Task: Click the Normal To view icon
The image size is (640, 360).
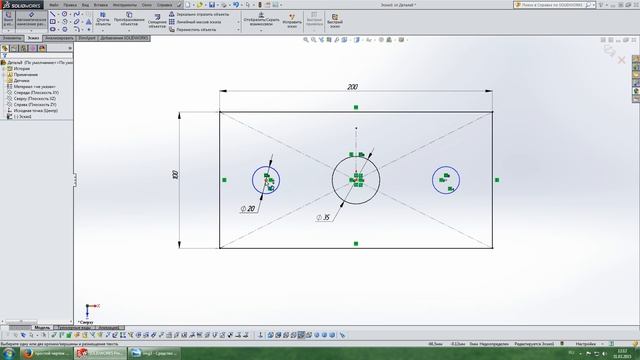Action: [260, 335]
